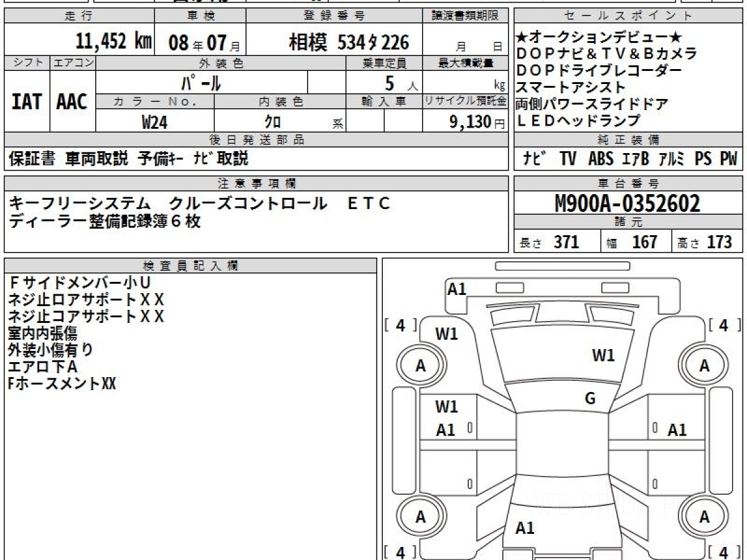The height and width of the screenshot is (560, 747).
Task: Click length value 371
Action: [566, 242]
